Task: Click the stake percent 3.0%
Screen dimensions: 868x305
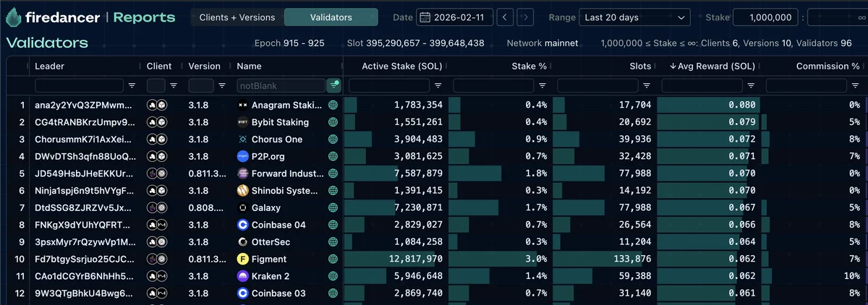Action: pyautogui.click(x=536, y=259)
